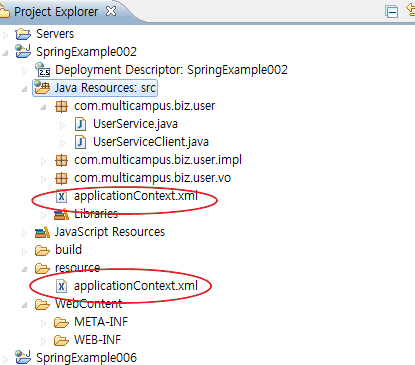Select the UserService.java label

(x=135, y=124)
